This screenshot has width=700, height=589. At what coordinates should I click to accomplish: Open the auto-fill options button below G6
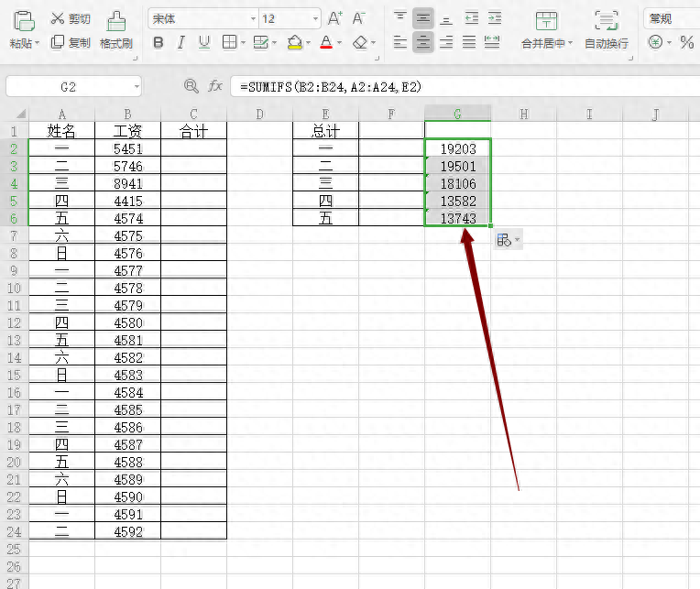point(508,240)
